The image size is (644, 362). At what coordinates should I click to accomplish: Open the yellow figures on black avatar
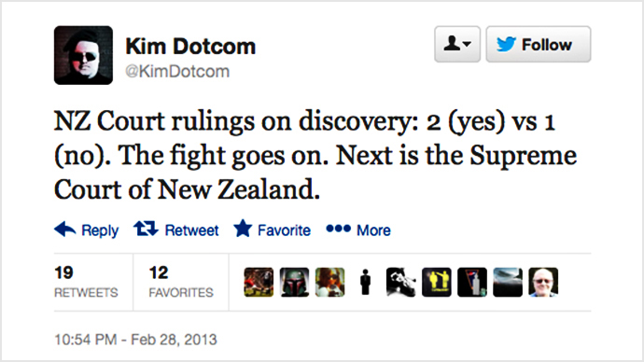(x=437, y=283)
